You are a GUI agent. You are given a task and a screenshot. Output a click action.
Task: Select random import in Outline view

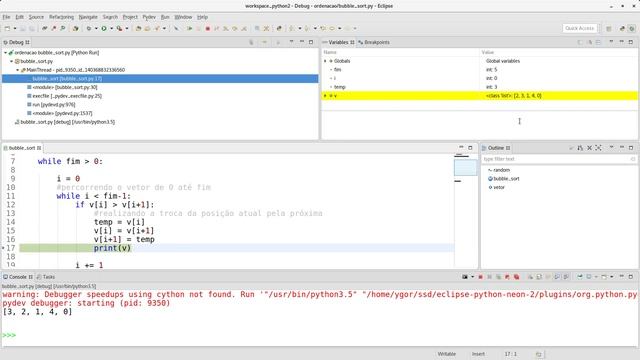click(x=499, y=170)
